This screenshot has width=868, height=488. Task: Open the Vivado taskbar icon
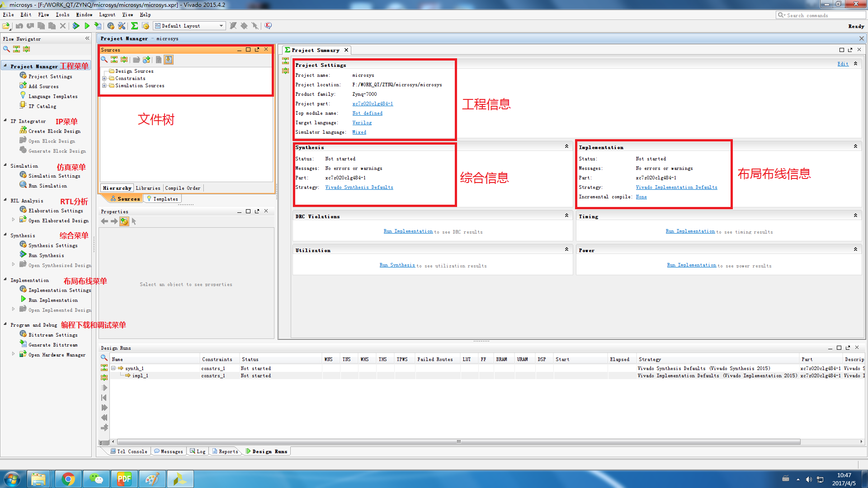click(x=180, y=479)
